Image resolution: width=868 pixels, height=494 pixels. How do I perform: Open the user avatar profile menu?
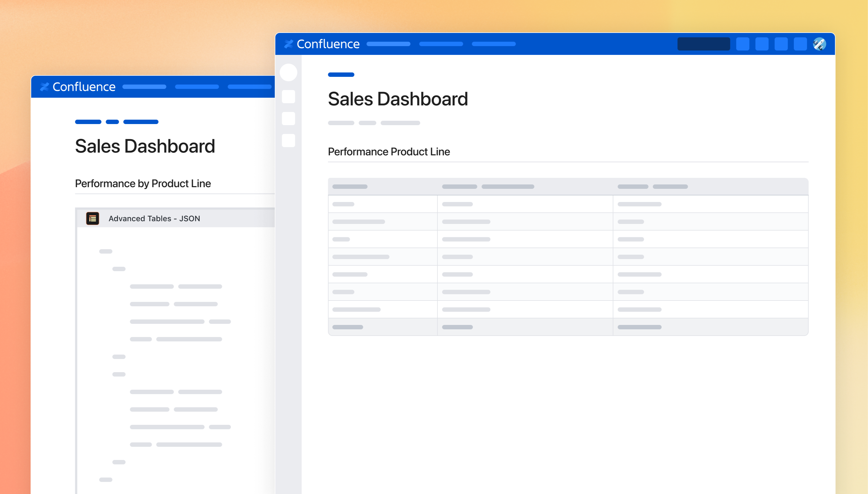coord(819,44)
